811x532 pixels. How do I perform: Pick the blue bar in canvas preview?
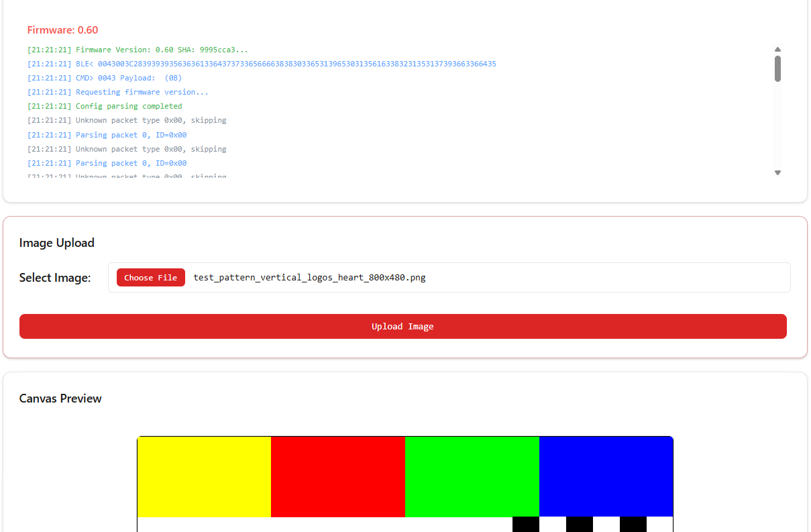coord(606,477)
